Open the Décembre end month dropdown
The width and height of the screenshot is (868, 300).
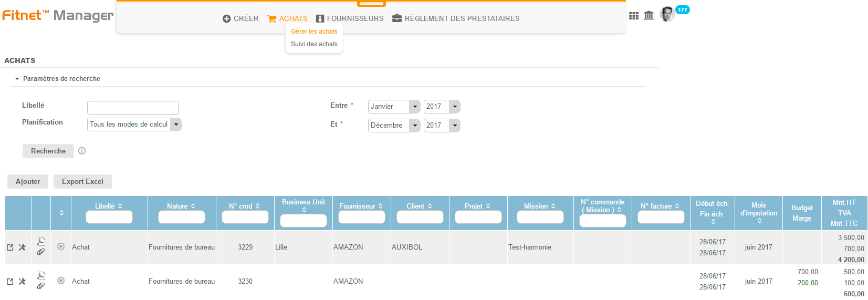coord(394,126)
